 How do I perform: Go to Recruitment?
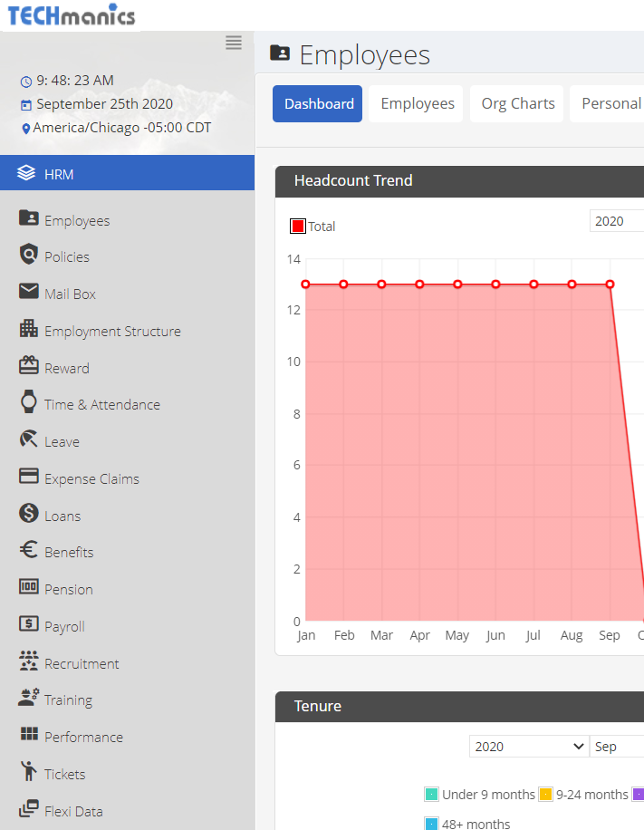click(82, 664)
